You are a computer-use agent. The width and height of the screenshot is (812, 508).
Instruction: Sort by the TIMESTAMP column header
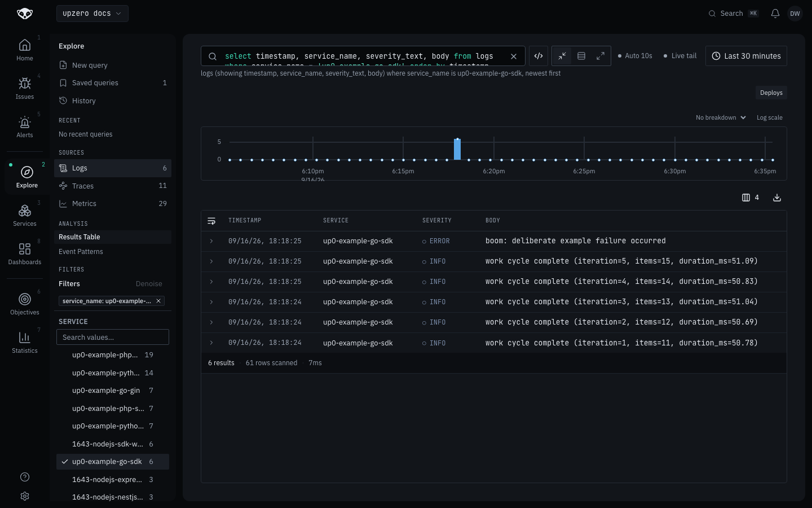pyautogui.click(x=245, y=221)
